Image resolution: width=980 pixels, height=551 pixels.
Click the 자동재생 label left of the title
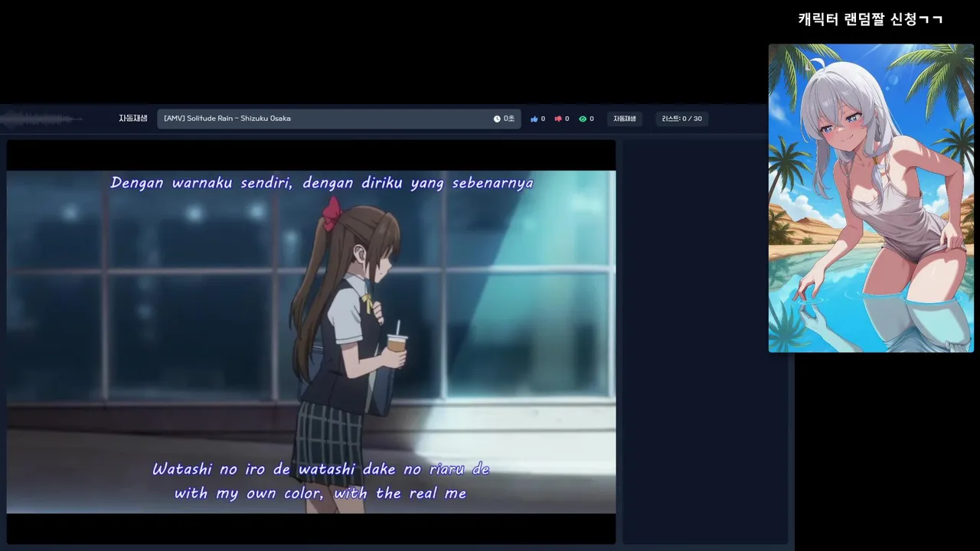[x=132, y=119]
